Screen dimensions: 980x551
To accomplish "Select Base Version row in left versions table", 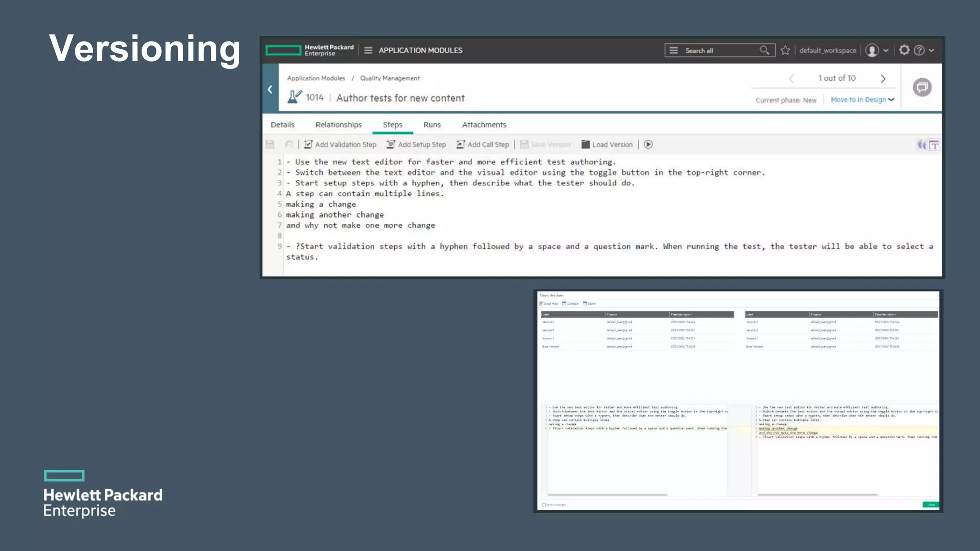I will click(x=637, y=346).
